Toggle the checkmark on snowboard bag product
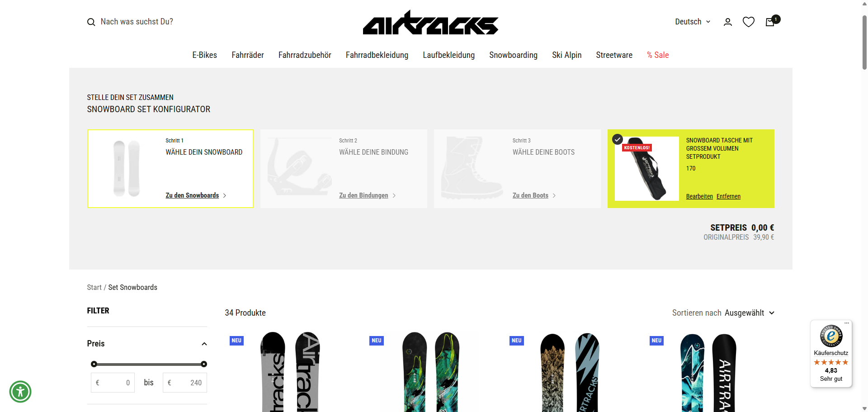 click(x=618, y=139)
